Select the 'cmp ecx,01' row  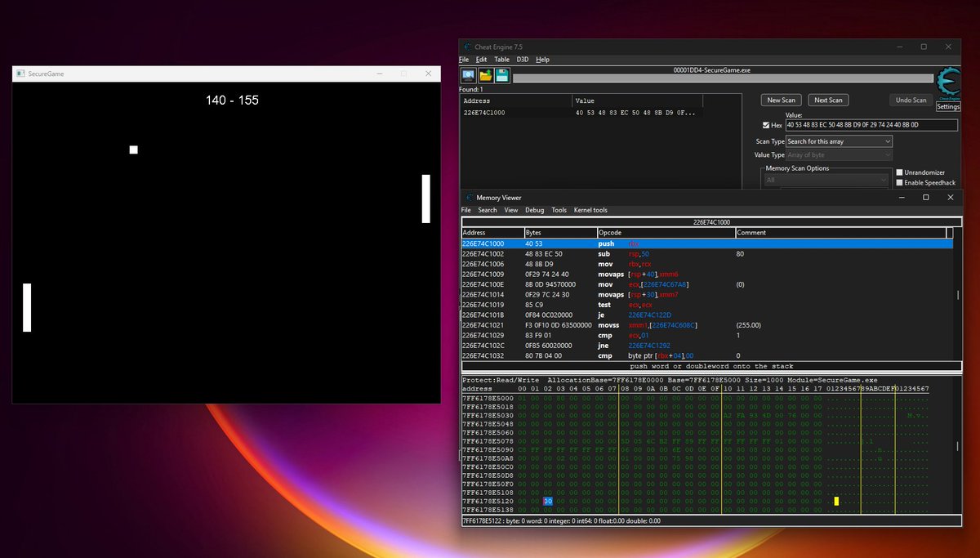(707, 335)
